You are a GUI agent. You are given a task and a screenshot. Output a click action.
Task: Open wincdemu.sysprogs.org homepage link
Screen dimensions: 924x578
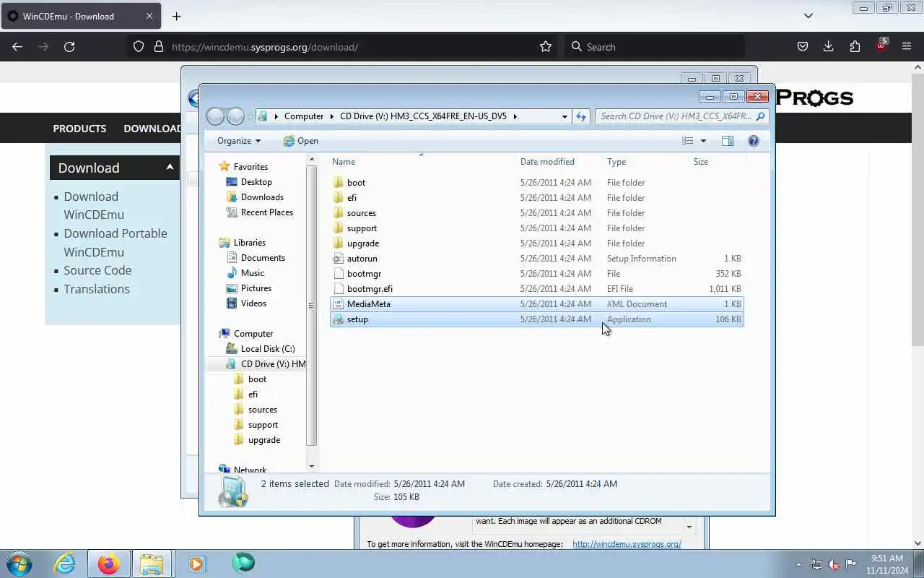(627, 544)
